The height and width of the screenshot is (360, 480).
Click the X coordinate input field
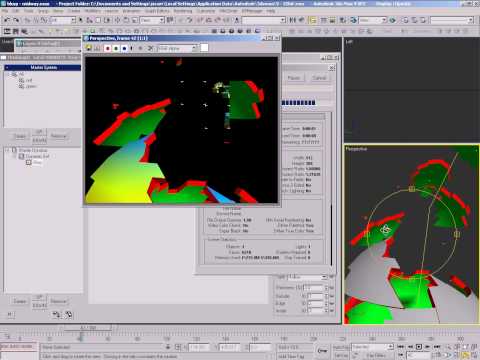click(199, 347)
